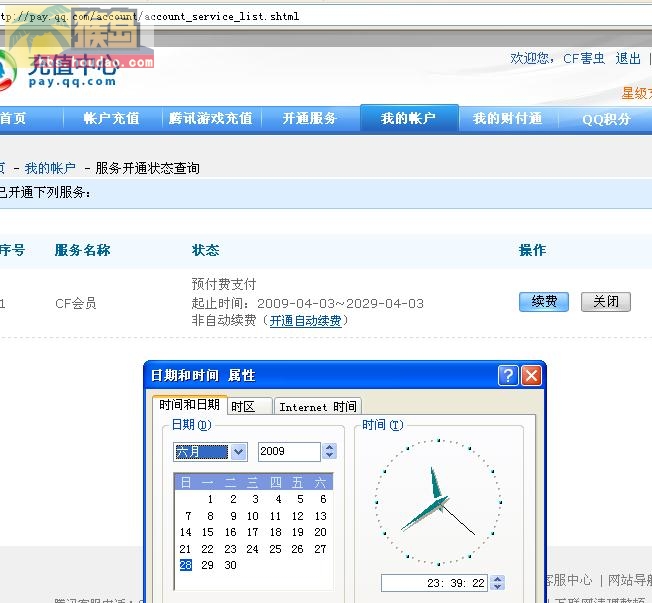Click the username CF害虫

click(584, 59)
